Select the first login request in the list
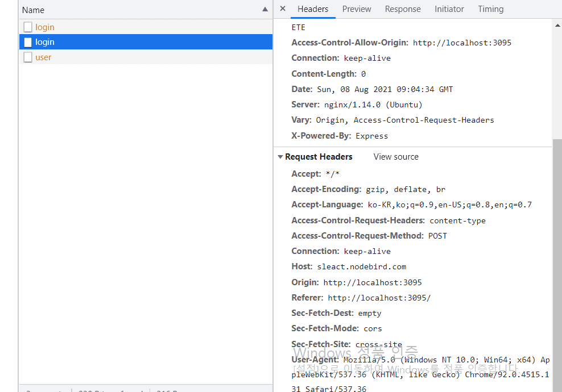 (x=45, y=27)
